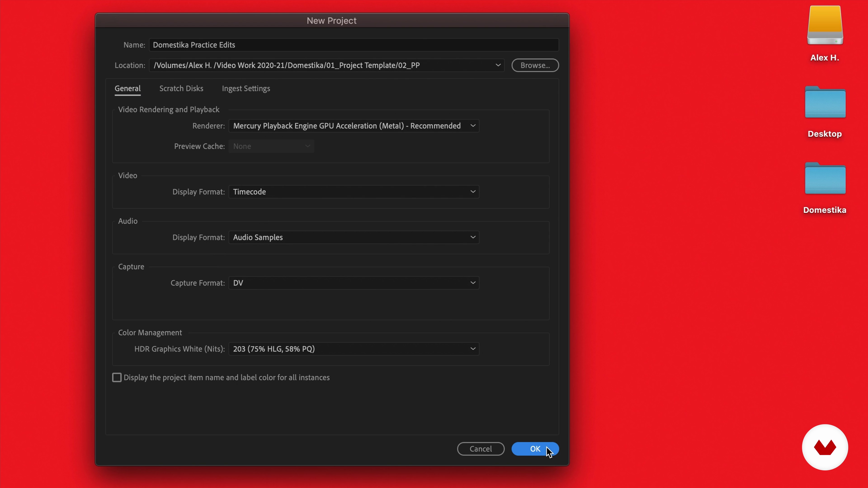Click the Video Rendering and Playback heading

point(169,110)
